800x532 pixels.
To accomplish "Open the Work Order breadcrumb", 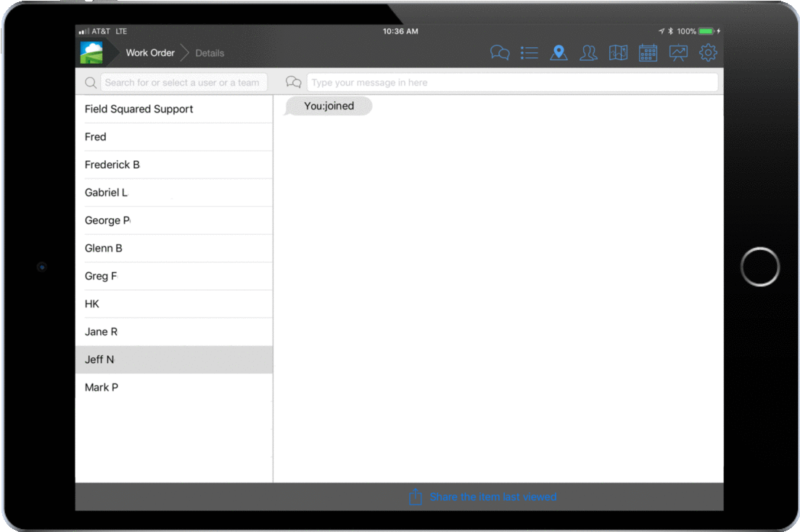I will [149, 52].
